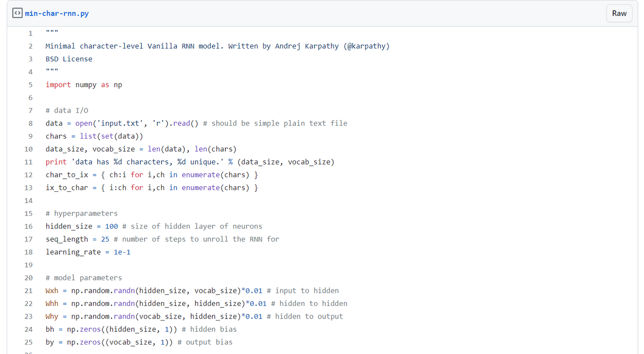This screenshot has height=354, width=644.
Task: Open the Raw view of the file
Action: point(619,13)
